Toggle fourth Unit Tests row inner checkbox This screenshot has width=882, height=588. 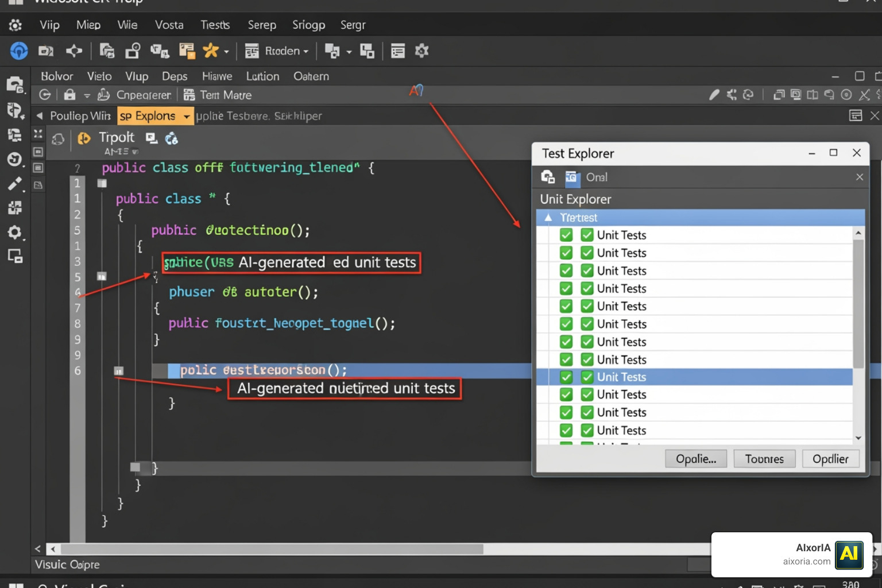[x=587, y=288]
